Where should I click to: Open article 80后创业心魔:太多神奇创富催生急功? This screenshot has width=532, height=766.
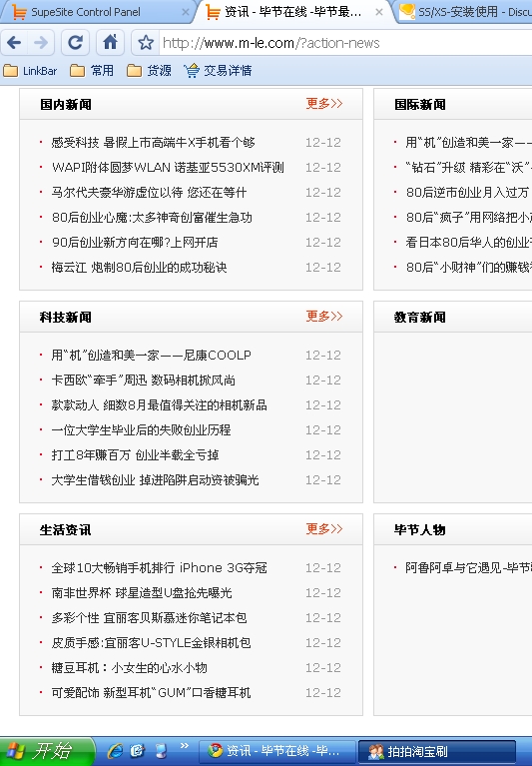pos(152,218)
